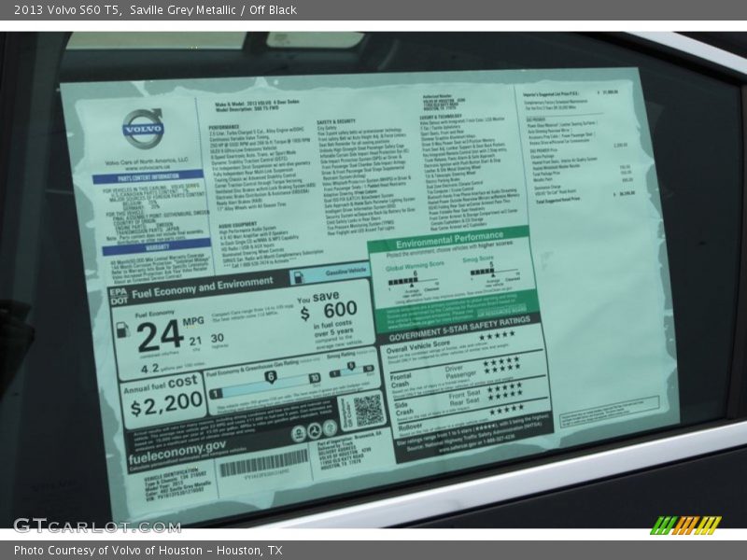Click the '4.2' gallons per 100 miles value
The height and width of the screenshot is (560, 747).
point(149,369)
